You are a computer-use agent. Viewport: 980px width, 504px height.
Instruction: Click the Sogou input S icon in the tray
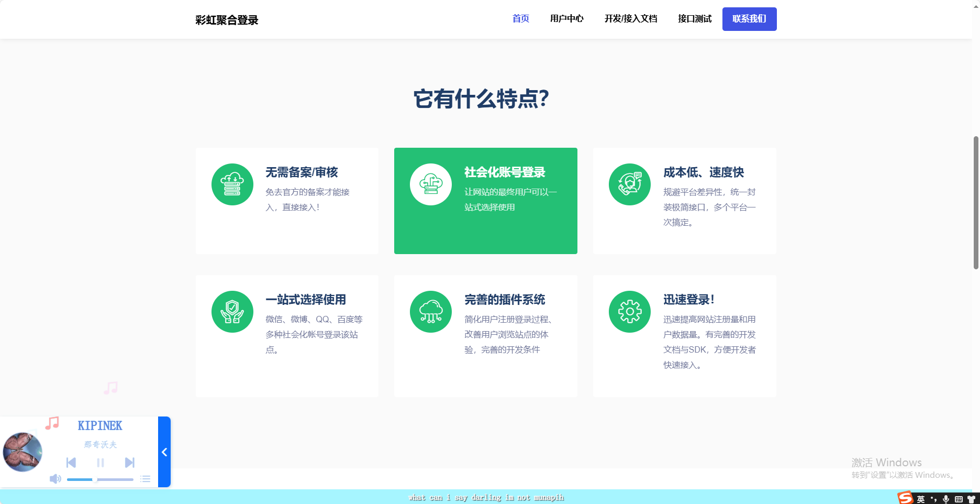(905, 497)
